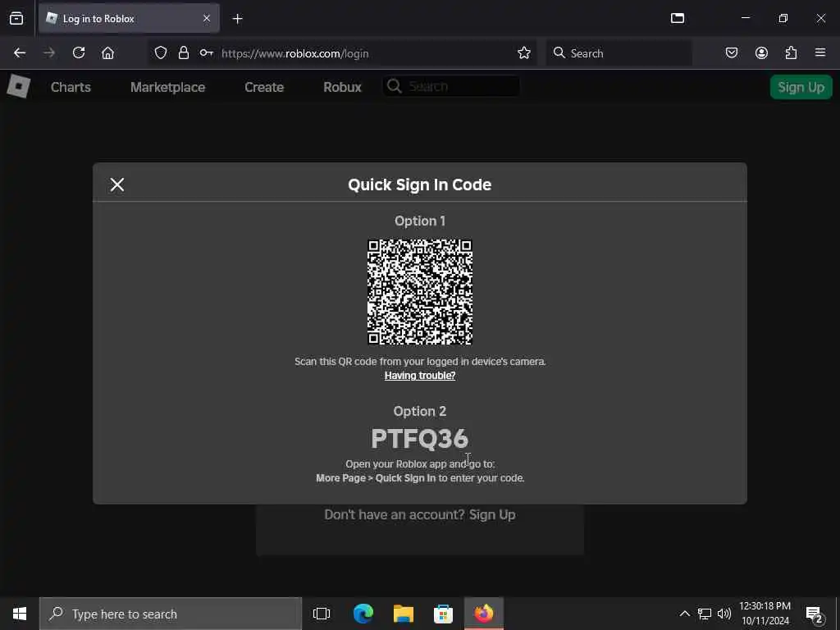Open network status tray icon

point(705,614)
